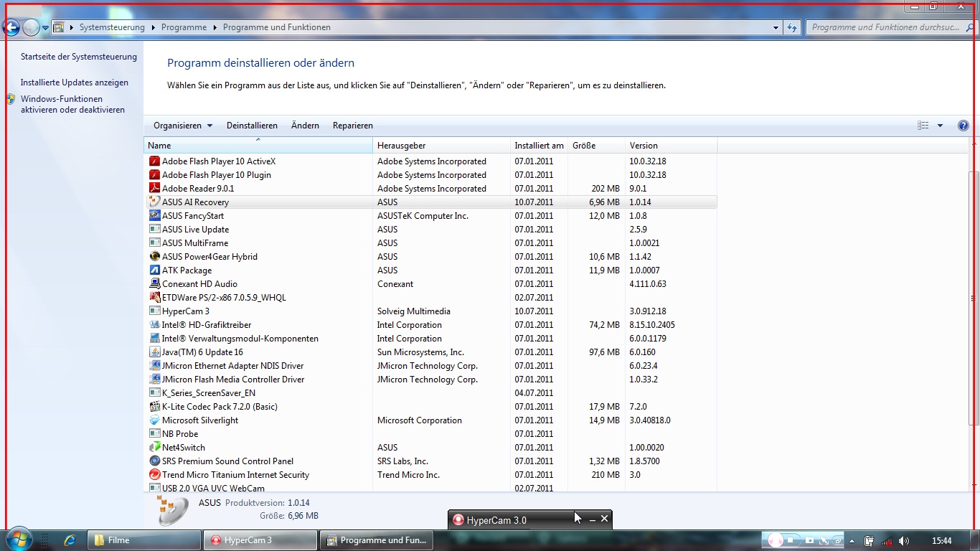The image size is (980, 551).
Task: Click the HyperCam snapshot camera icon in taskbar
Action: point(809,540)
